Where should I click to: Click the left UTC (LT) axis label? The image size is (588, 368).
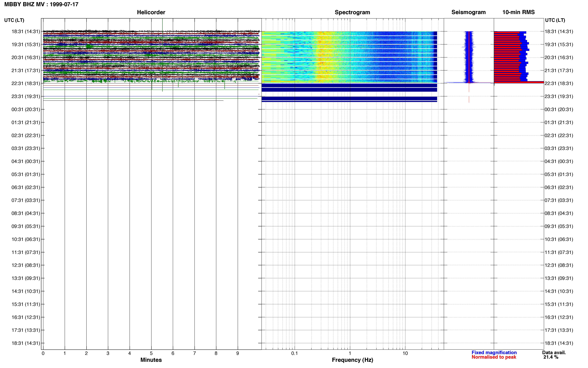[14, 20]
